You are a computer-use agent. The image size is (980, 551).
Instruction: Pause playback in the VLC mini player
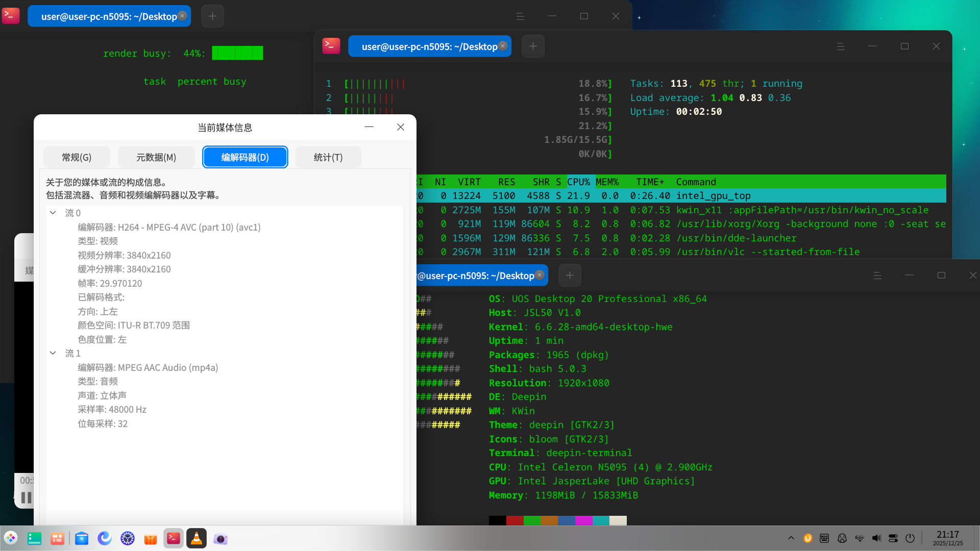(25, 498)
